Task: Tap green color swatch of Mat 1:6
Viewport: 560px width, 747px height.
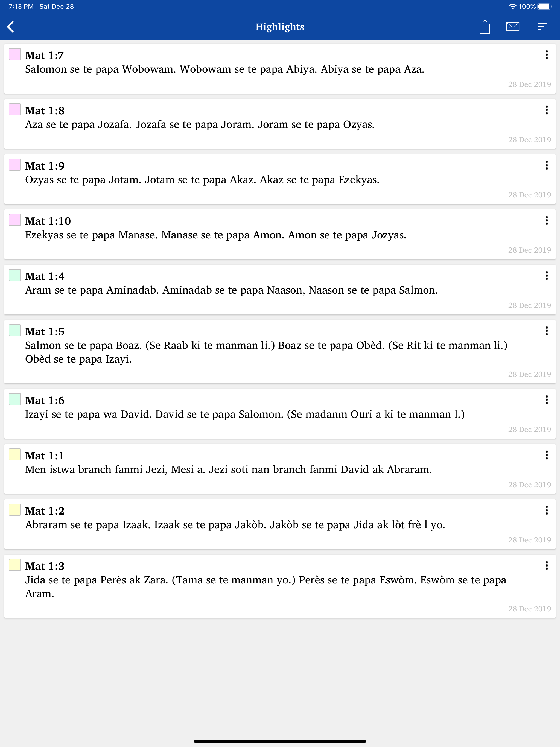Action: (x=15, y=399)
